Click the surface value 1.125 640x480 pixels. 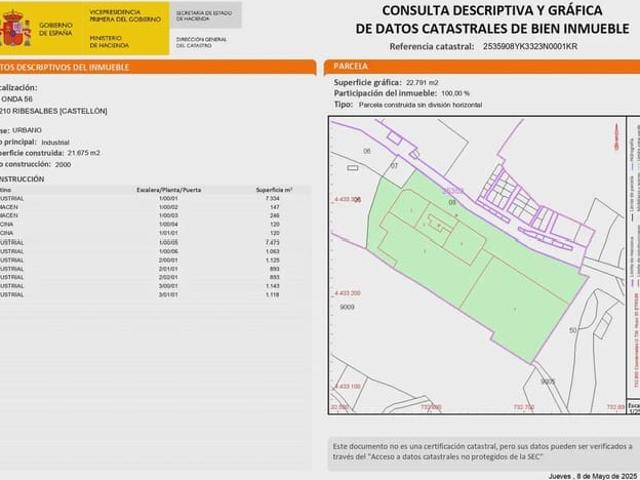pos(272,260)
